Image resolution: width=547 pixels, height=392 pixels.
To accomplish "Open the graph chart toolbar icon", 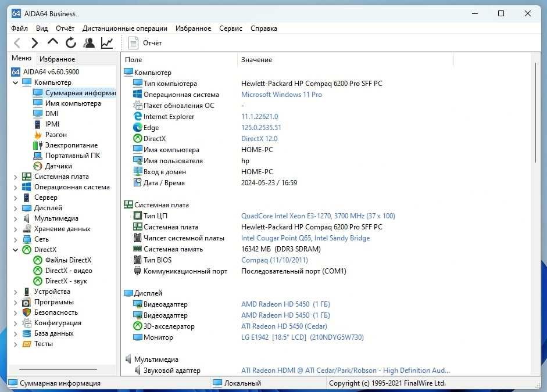I will click(107, 43).
